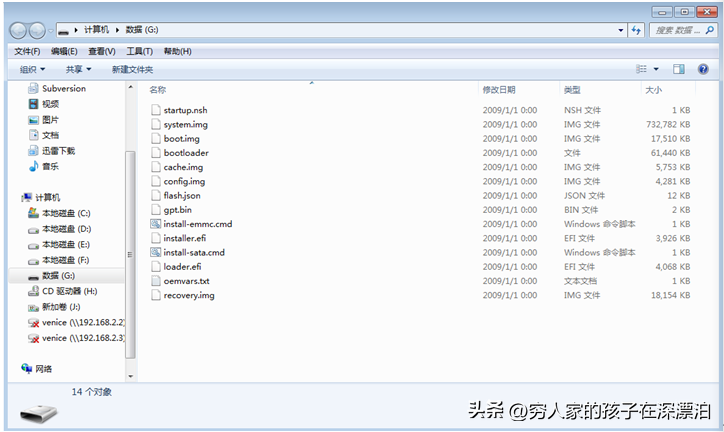Image resolution: width=724 pixels, height=432 pixels.
Task: Click the oemvars.txt file icon
Action: click(x=156, y=281)
